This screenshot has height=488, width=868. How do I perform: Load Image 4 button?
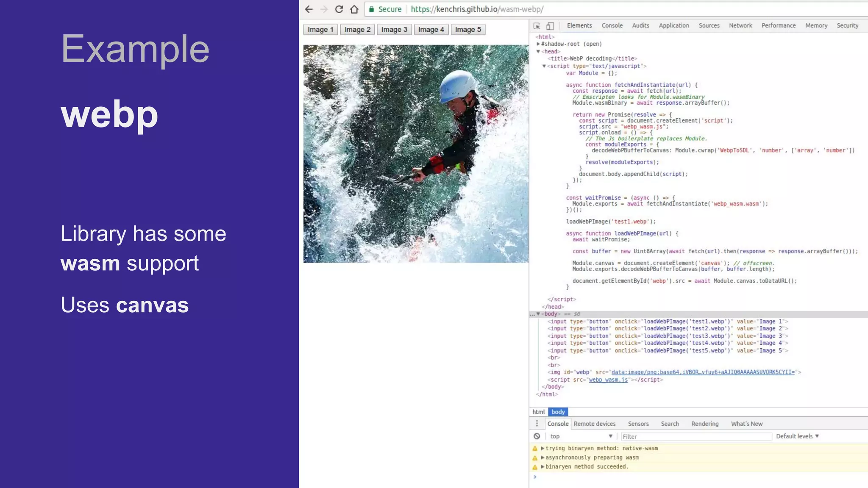pos(431,30)
